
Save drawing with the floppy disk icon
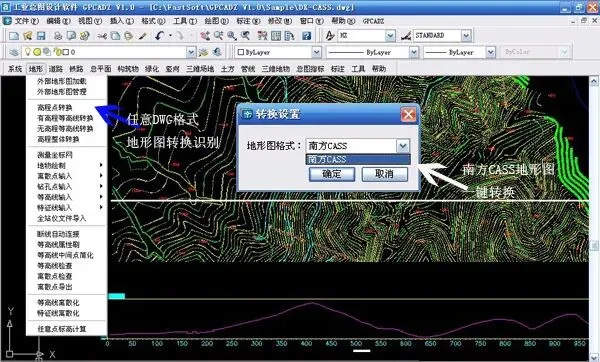[41, 36]
